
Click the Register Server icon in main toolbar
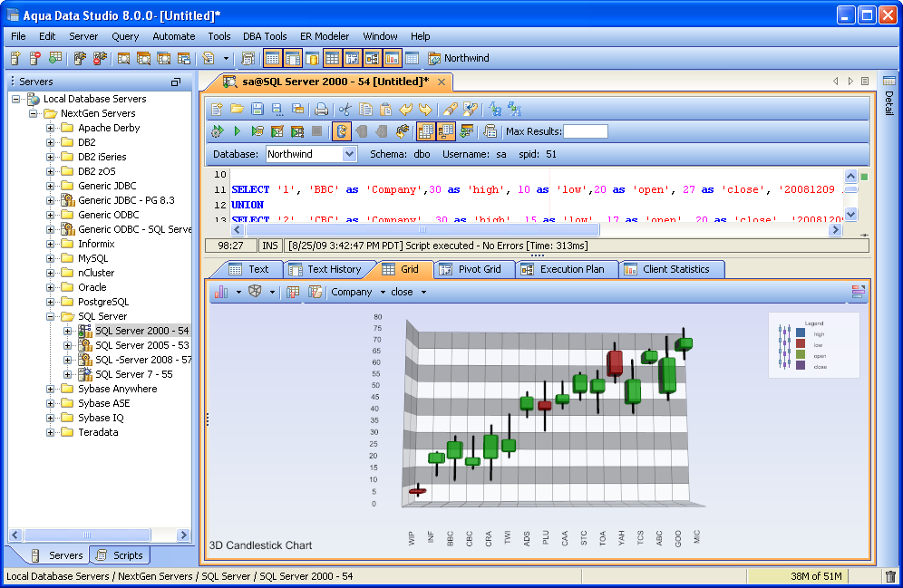(x=15, y=58)
